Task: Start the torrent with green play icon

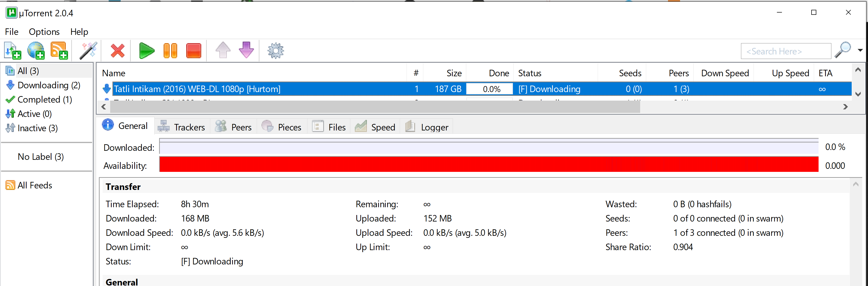Action: tap(146, 51)
